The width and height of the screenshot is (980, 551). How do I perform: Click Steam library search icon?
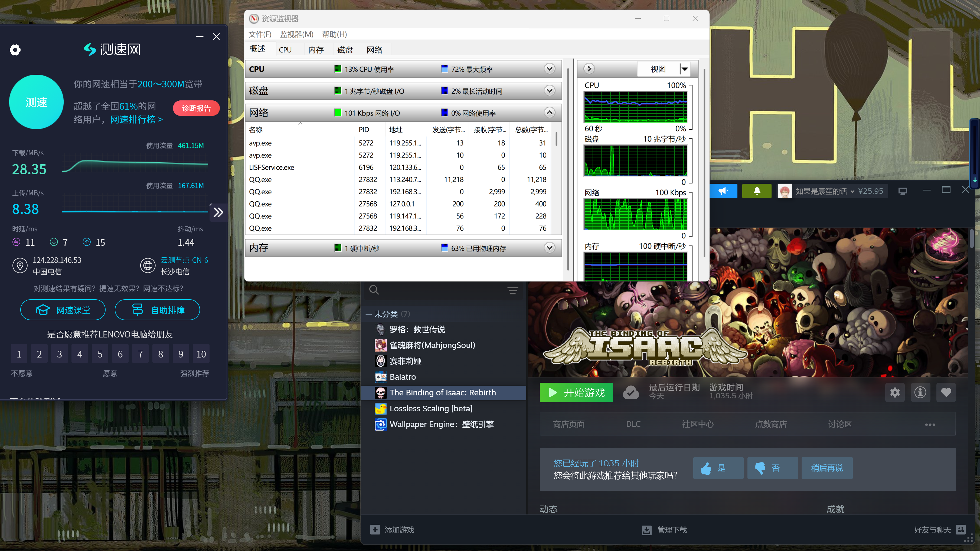pyautogui.click(x=374, y=290)
